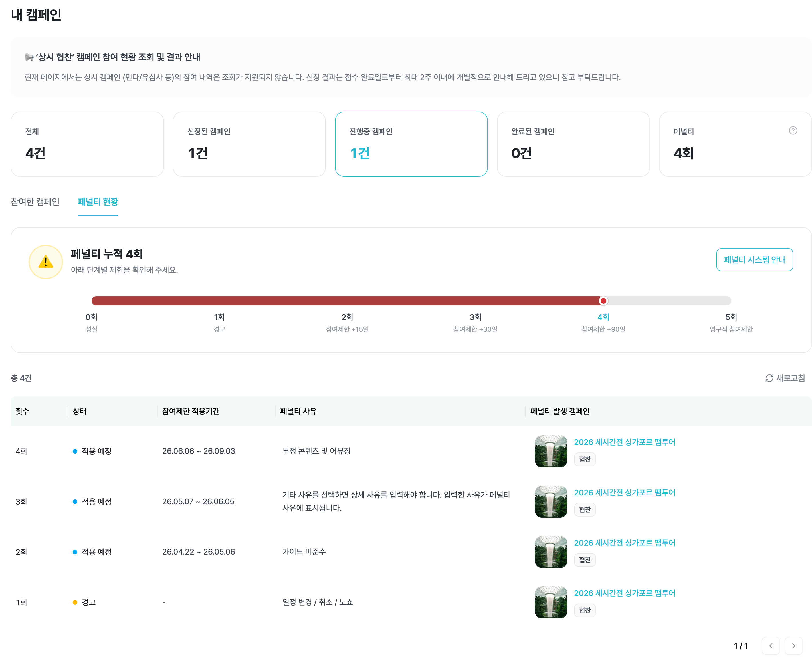
Task: Click the refresh icon next to 새로고침
Action: click(x=769, y=378)
